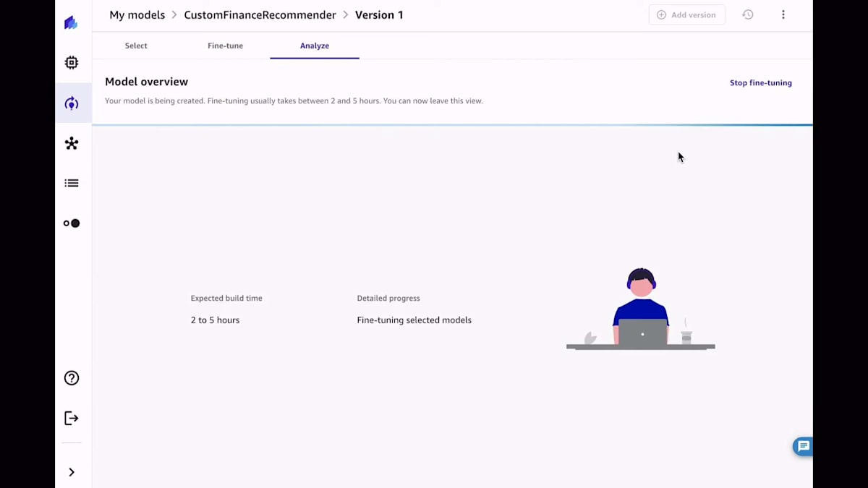Open My models from the sidebar icon
This screenshot has height=488, width=868.
[72, 103]
